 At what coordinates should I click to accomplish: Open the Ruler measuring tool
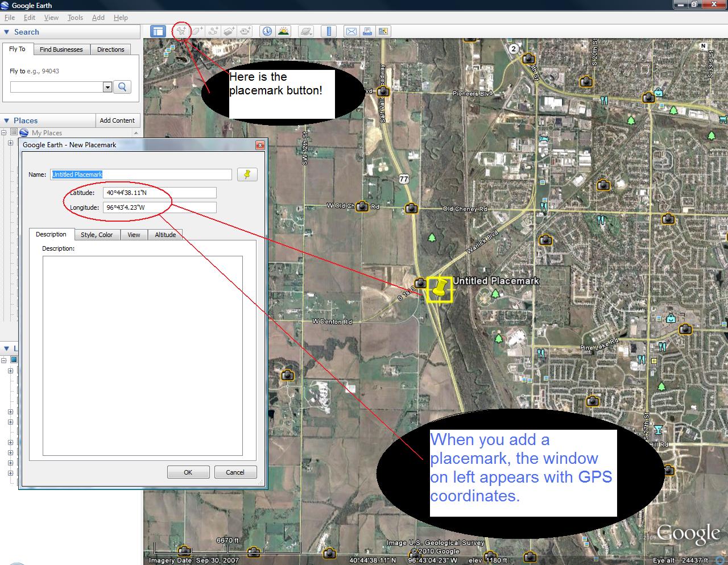click(329, 31)
